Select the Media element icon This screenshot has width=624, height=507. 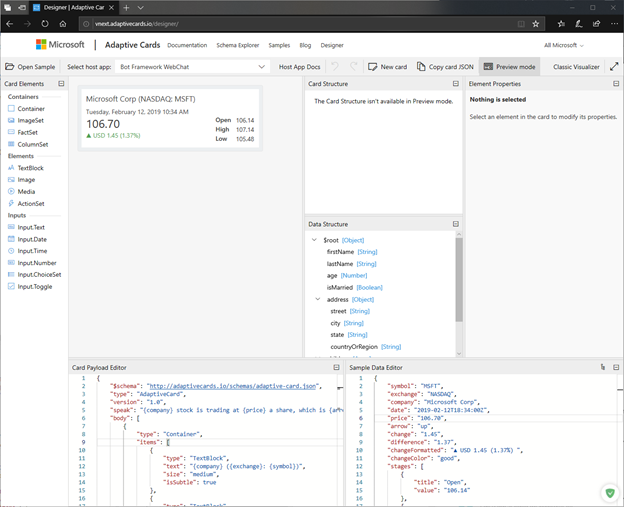[11, 191]
